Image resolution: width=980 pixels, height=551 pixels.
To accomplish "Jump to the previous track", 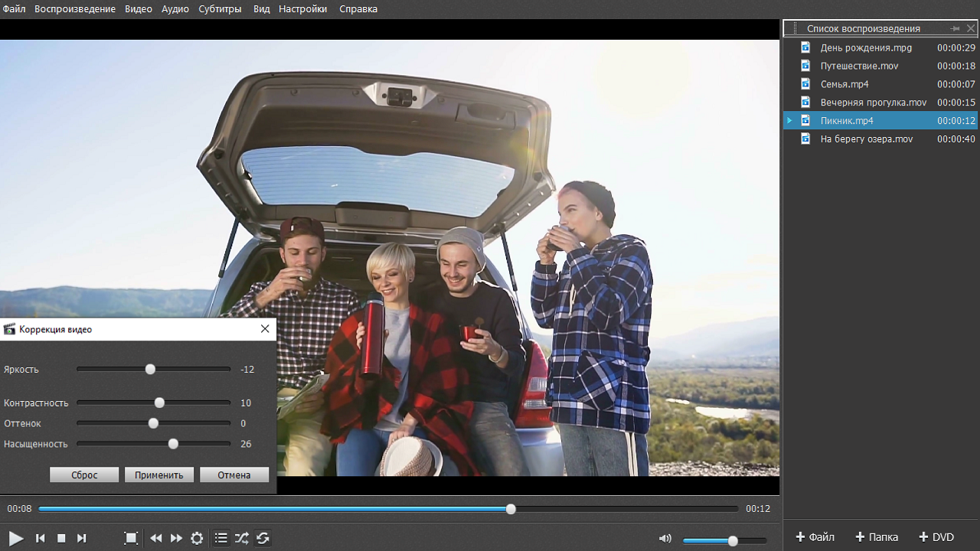I will click(41, 539).
